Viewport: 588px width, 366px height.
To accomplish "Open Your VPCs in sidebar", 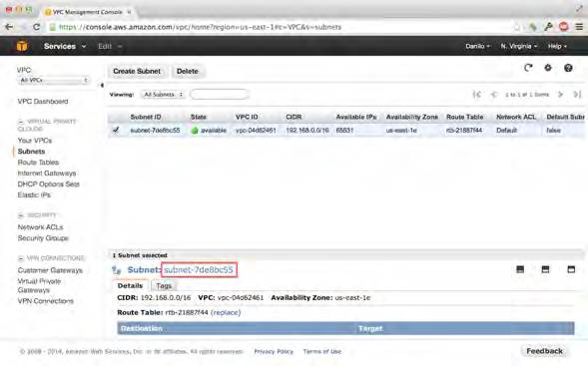I will 35,140.
